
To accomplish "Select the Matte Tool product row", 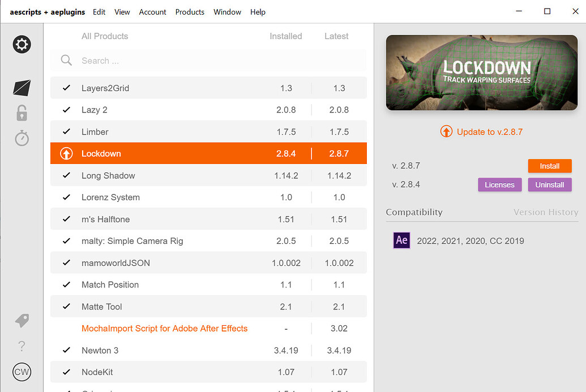I will pyautogui.click(x=208, y=307).
